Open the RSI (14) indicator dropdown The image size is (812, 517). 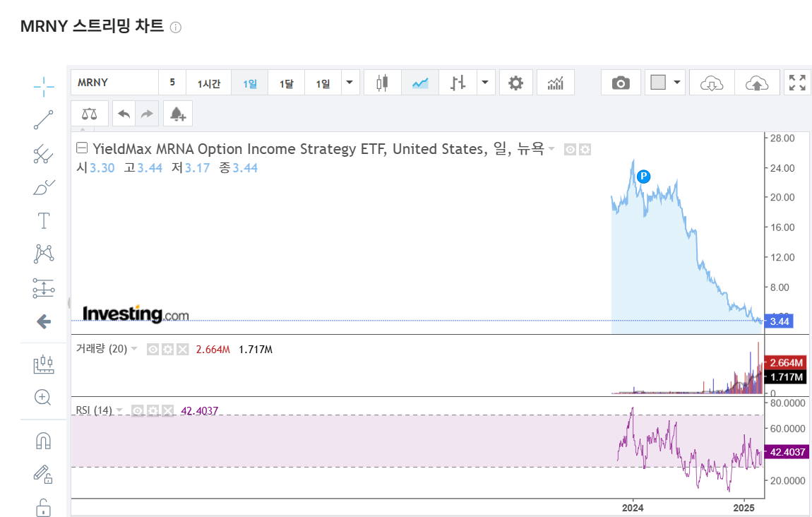tap(119, 410)
